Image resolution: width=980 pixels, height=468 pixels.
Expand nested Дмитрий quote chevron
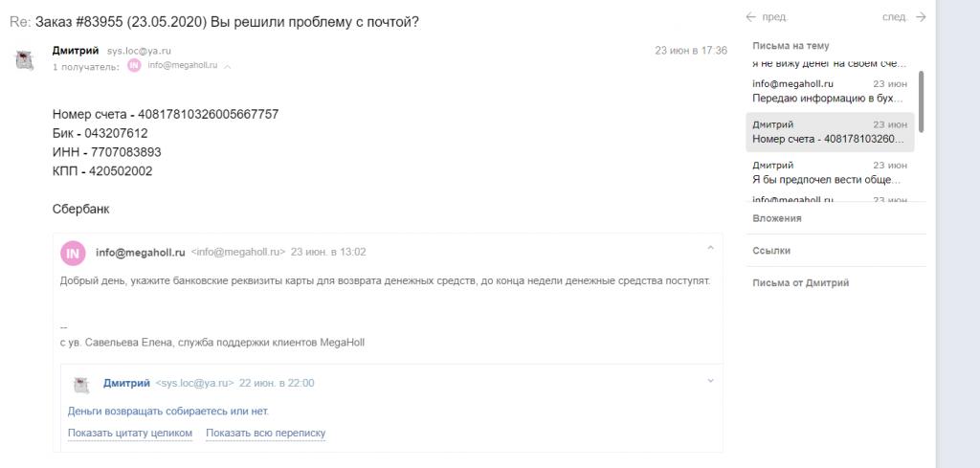(710, 381)
